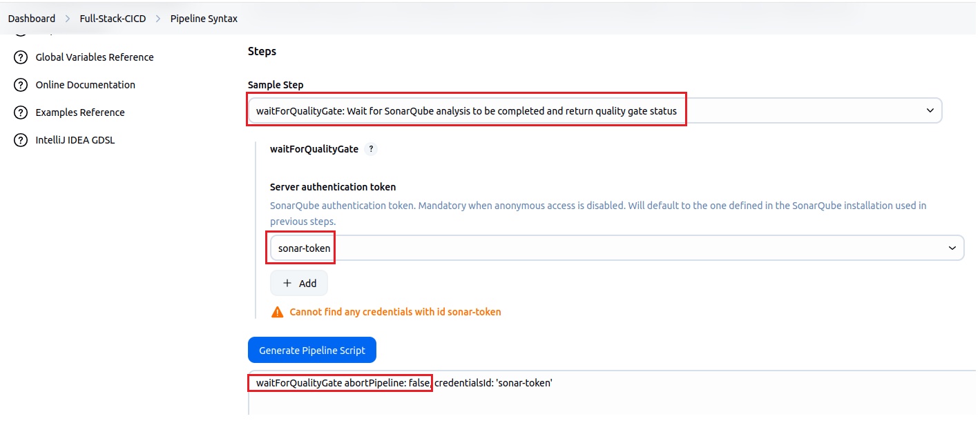Click the plus icon in Add button
This screenshot has height=423, width=980.
click(288, 284)
